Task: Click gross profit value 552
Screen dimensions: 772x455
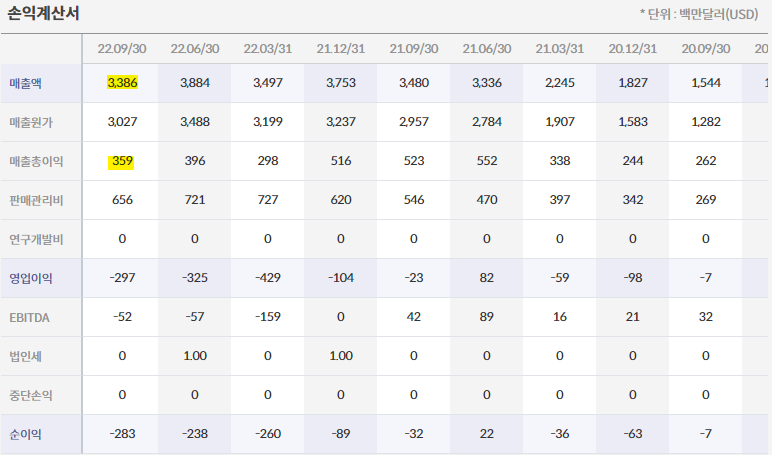Action: click(486, 161)
